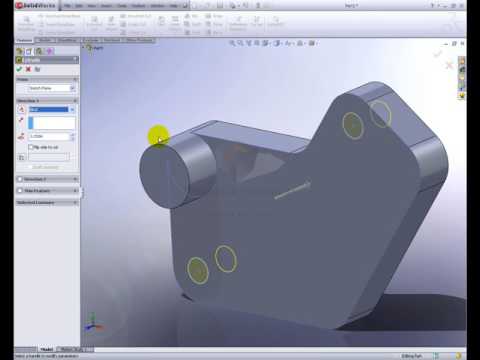The height and width of the screenshot is (360, 480).
Task: Switch to the Features ribbon tab
Action: tap(24, 40)
